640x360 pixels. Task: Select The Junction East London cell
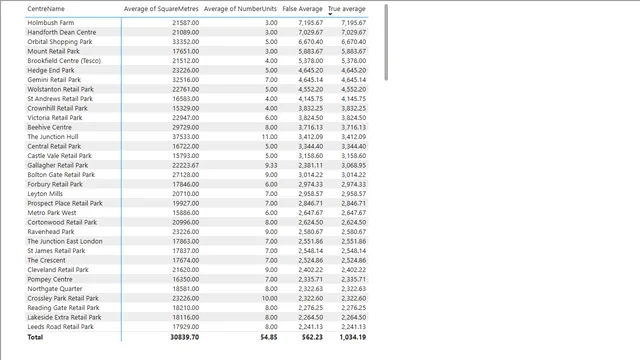(65, 241)
